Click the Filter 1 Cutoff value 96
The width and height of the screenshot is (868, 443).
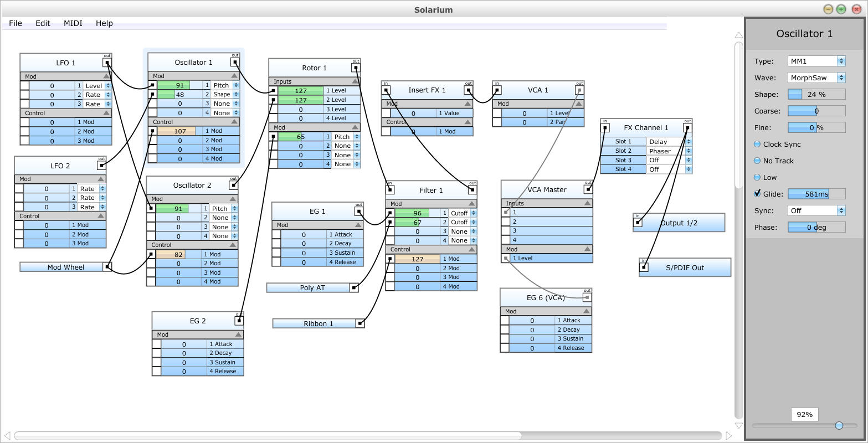coord(417,213)
